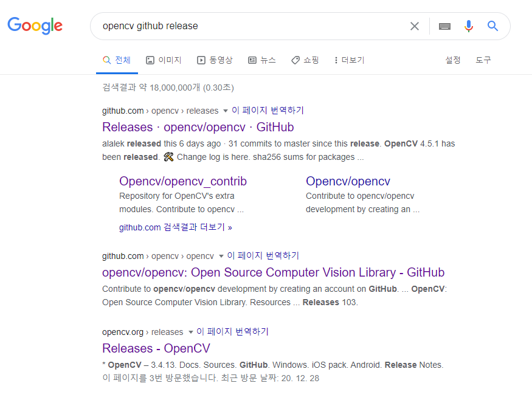Click the hammer-and-wrench emoji in the snippet
The image size is (532, 400).
[168, 157]
